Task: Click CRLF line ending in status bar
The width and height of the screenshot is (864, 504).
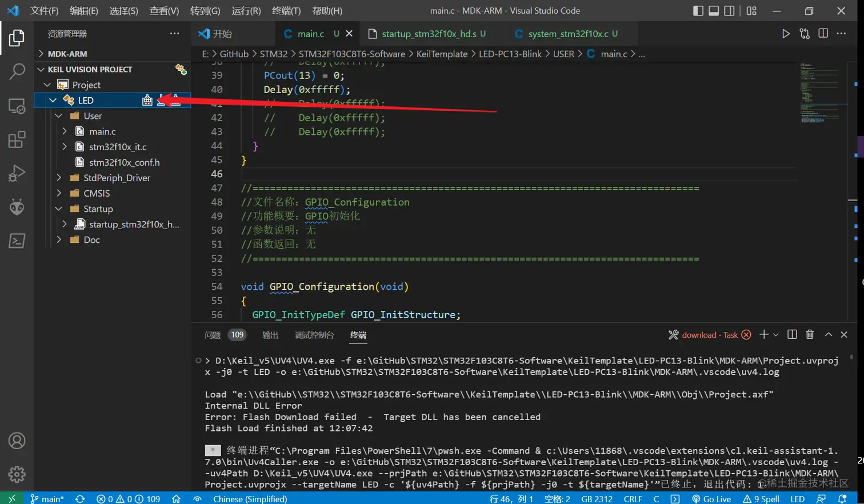Action: click(633, 499)
